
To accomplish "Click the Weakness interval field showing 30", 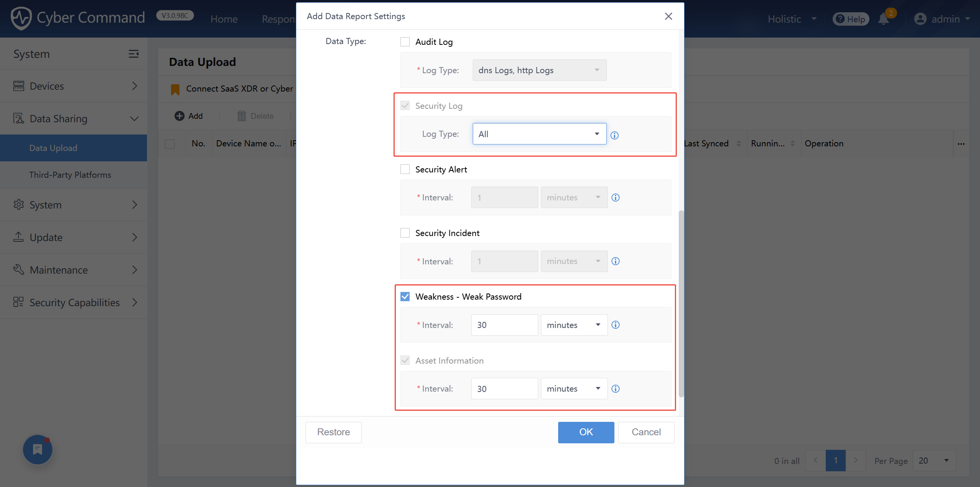I will [x=504, y=325].
